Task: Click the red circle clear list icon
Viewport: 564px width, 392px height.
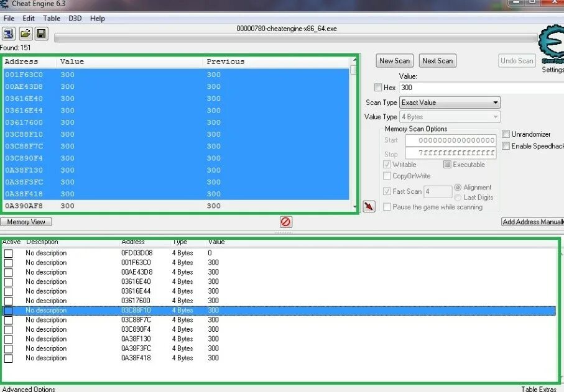Action: coord(285,222)
